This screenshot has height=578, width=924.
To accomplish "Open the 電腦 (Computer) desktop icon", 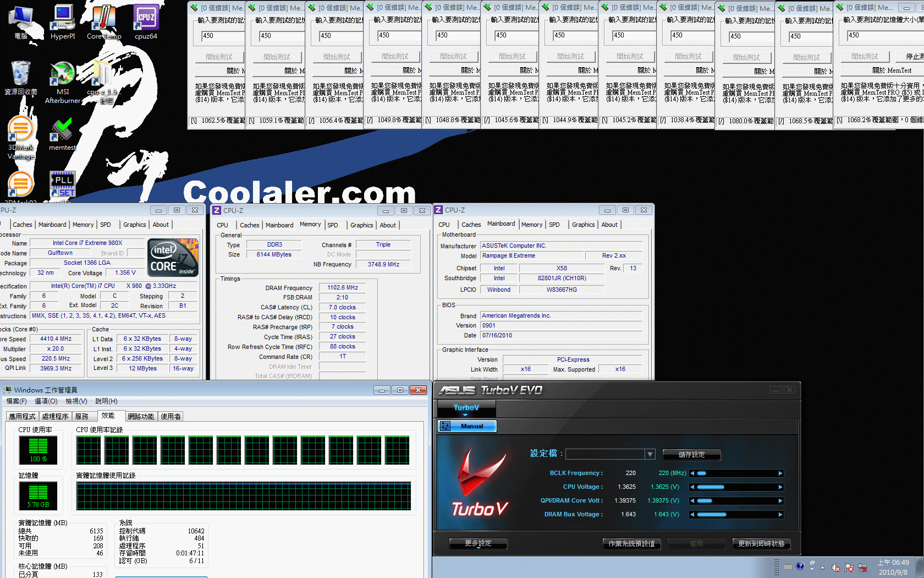I will (x=21, y=22).
